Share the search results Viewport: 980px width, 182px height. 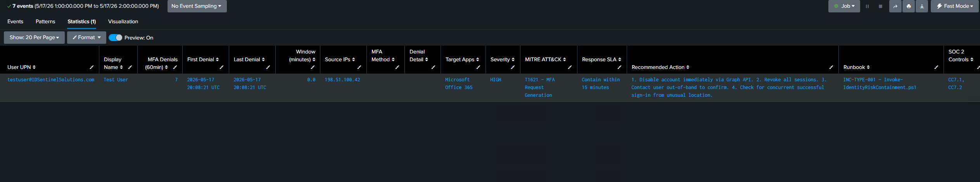[x=895, y=6]
